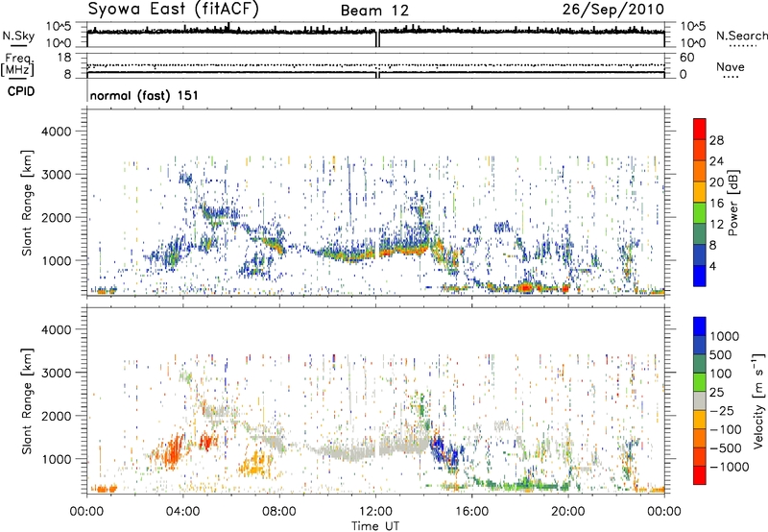Click the 'normal (fast) 151' text
This screenshot has width=768, height=532.
[x=144, y=95]
